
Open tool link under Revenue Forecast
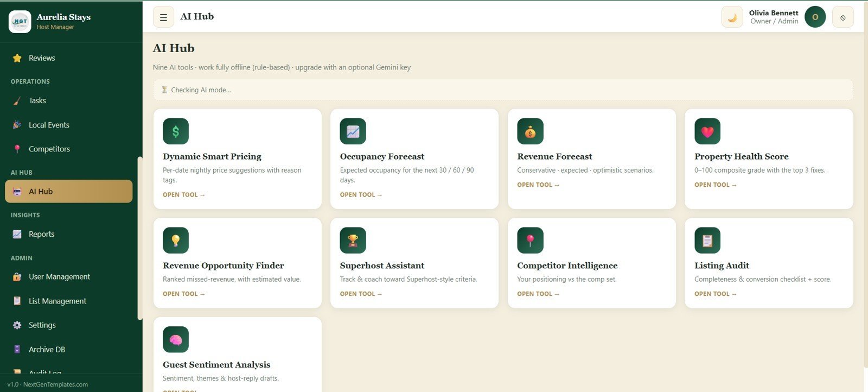(538, 185)
